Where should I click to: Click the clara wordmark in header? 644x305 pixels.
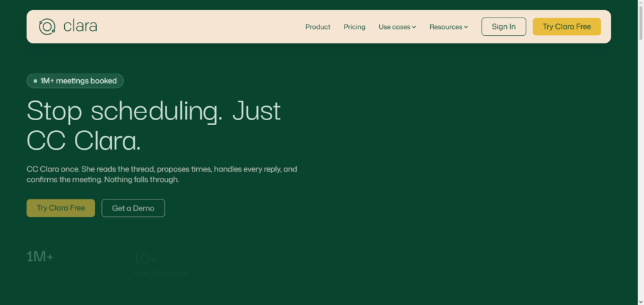80,26
